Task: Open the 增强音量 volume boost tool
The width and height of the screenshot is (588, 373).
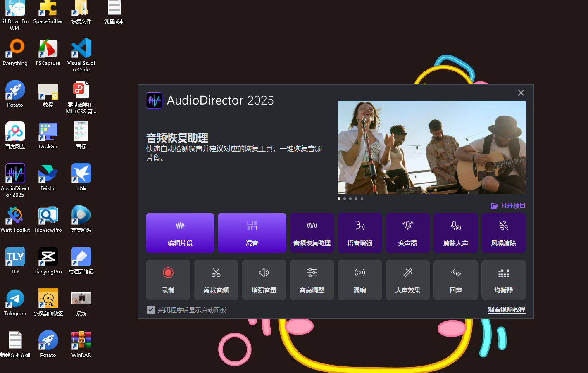Action: [264, 280]
